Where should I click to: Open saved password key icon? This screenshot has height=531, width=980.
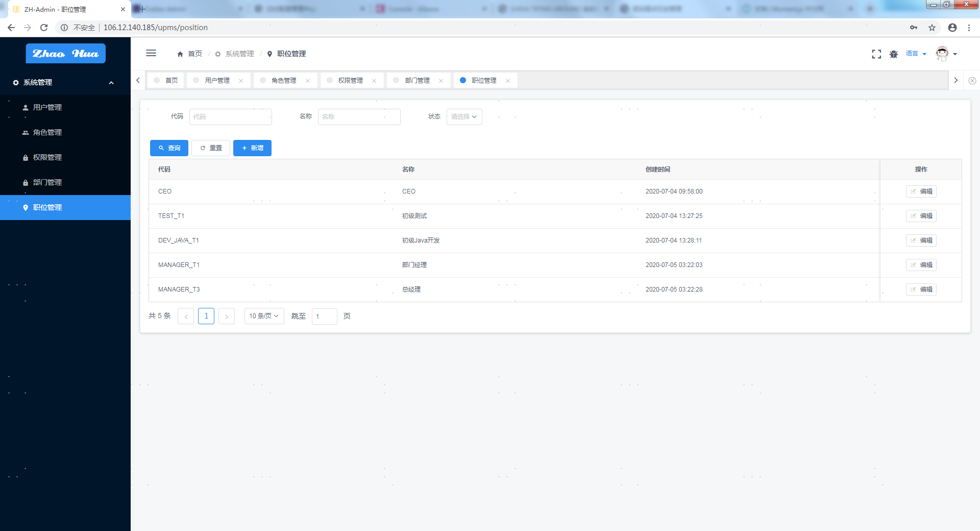coord(914,28)
